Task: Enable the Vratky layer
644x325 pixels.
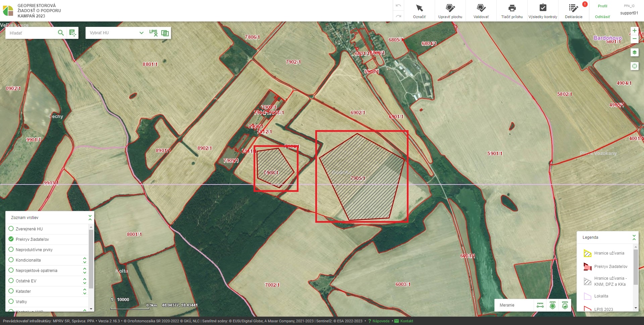Action: click(x=11, y=302)
